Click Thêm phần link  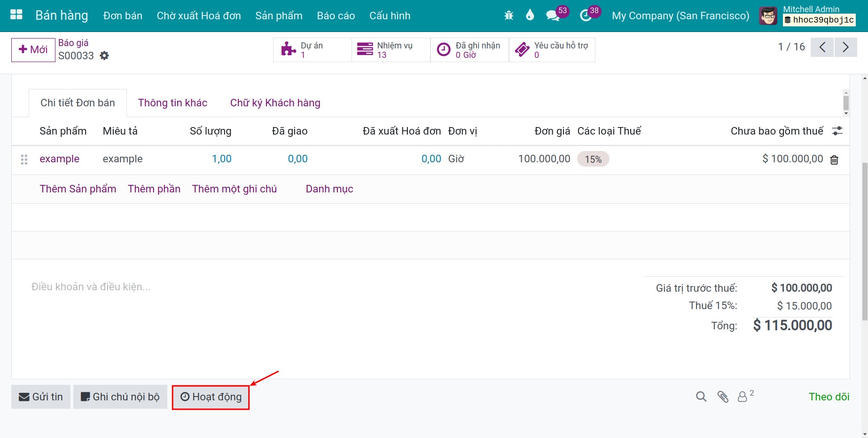point(154,189)
